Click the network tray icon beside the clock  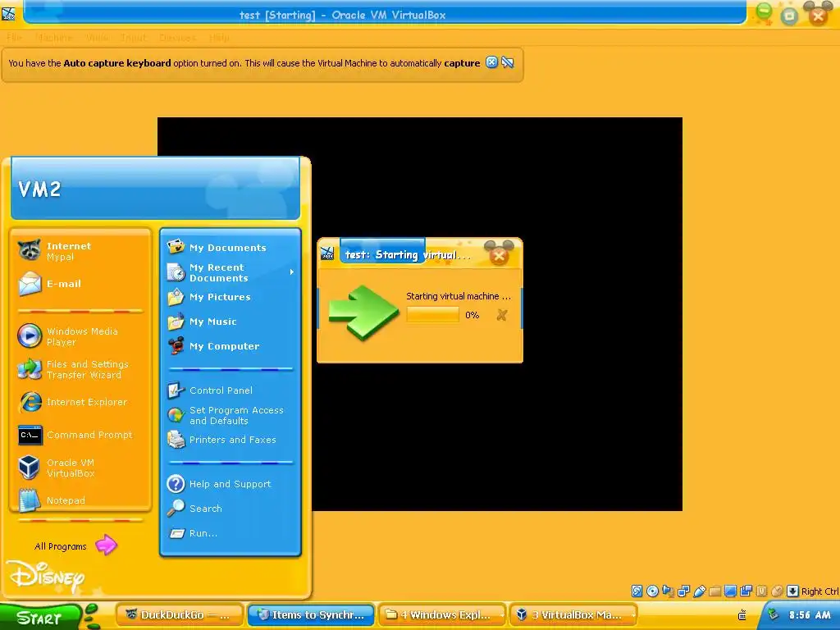click(x=773, y=614)
